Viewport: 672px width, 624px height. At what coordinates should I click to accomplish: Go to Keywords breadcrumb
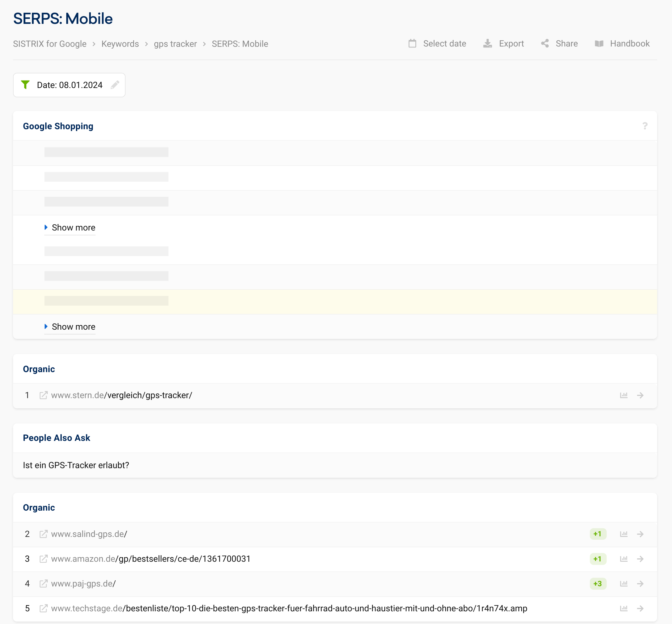pyautogui.click(x=120, y=44)
